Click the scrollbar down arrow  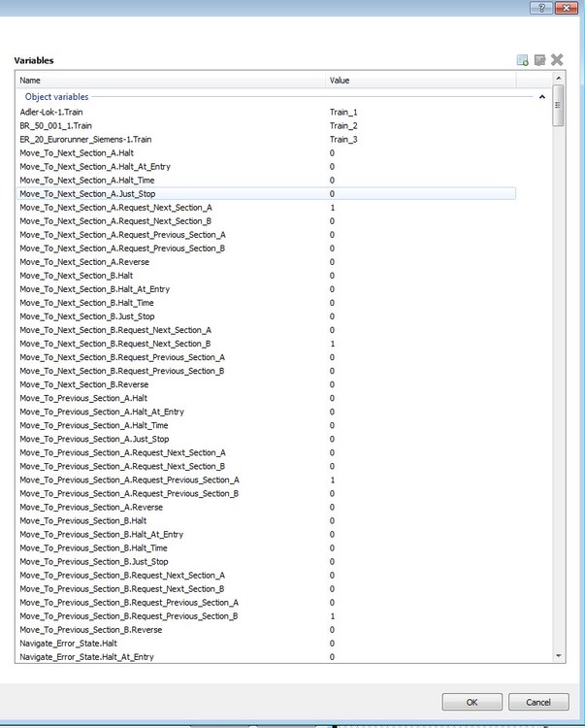click(x=559, y=655)
